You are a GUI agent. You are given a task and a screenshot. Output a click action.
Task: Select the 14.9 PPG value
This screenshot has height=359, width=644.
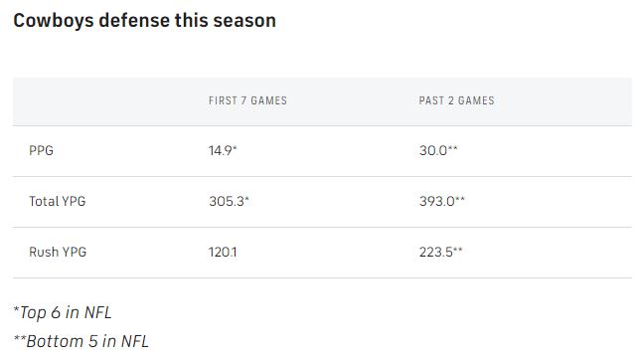click(x=223, y=150)
